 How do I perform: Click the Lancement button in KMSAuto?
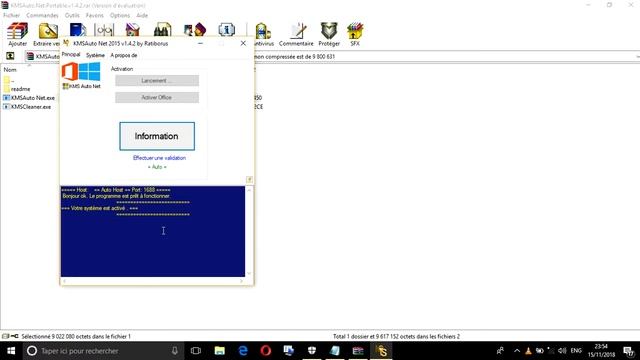point(157,80)
